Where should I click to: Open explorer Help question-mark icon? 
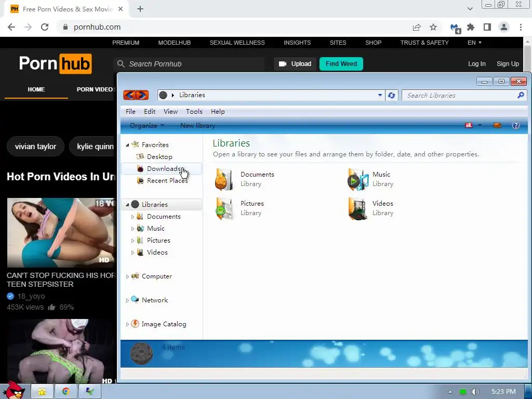515,125
